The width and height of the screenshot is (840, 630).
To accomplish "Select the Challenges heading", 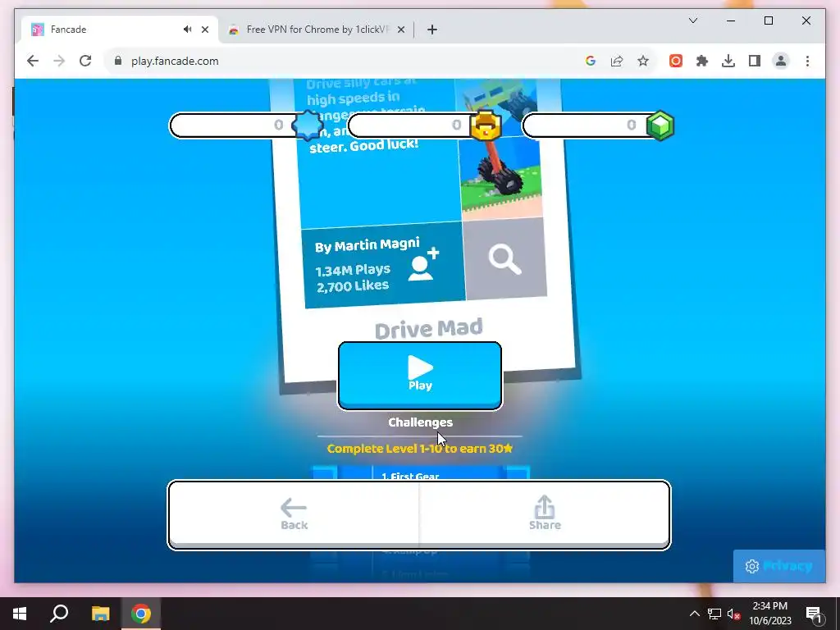I will (421, 422).
